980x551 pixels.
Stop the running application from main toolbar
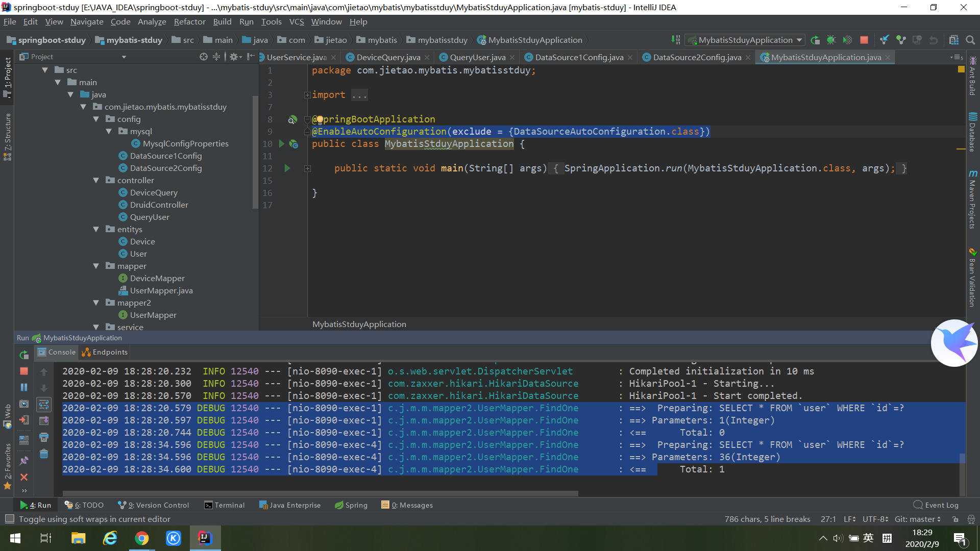coord(864,40)
